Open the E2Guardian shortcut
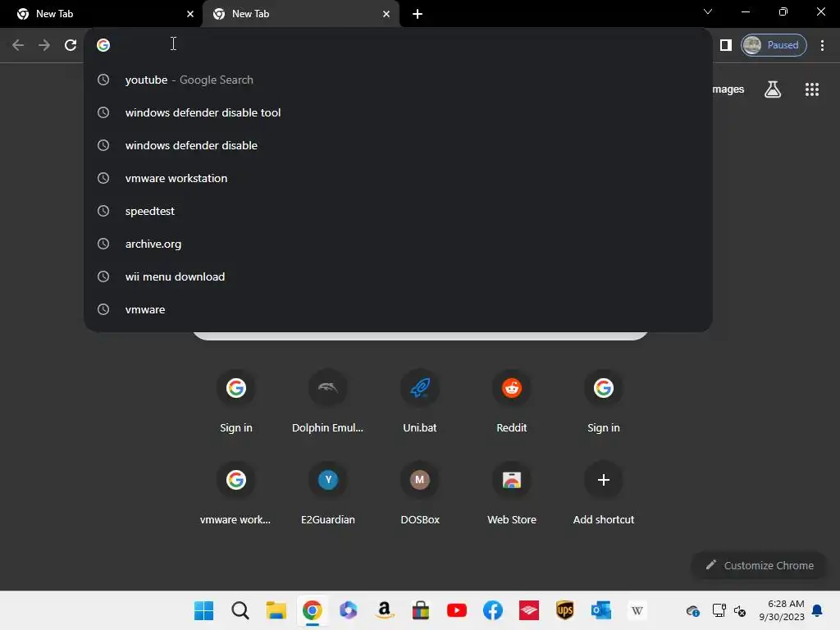The width and height of the screenshot is (840, 630). coord(328,493)
